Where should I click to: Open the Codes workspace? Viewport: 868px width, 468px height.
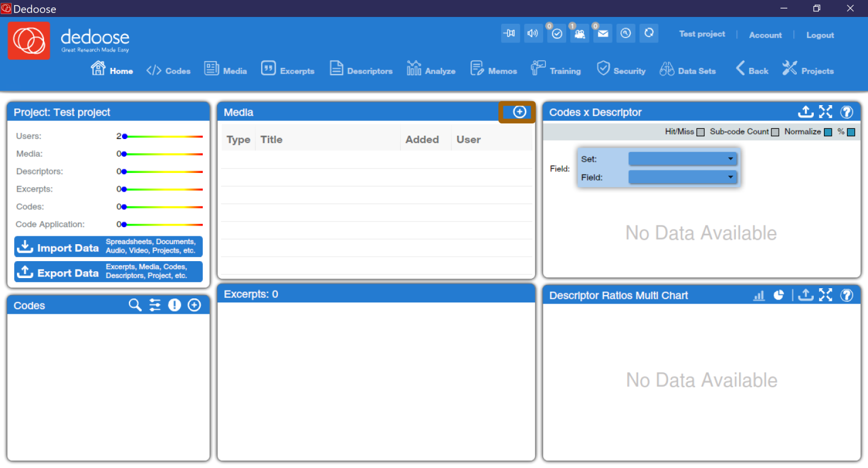168,70
